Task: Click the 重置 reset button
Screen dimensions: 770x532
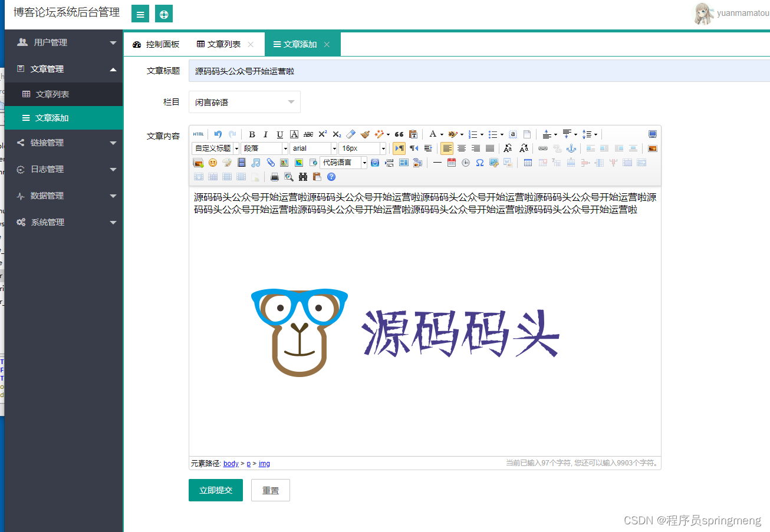Action: (271, 490)
